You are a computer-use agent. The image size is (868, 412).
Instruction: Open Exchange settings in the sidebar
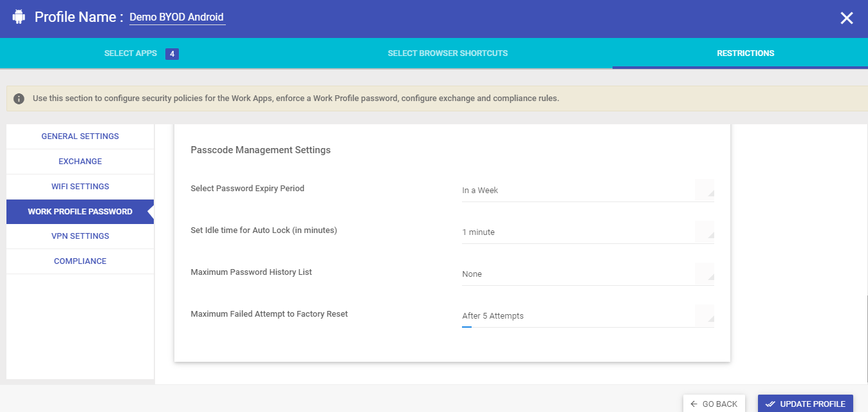point(80,162)
